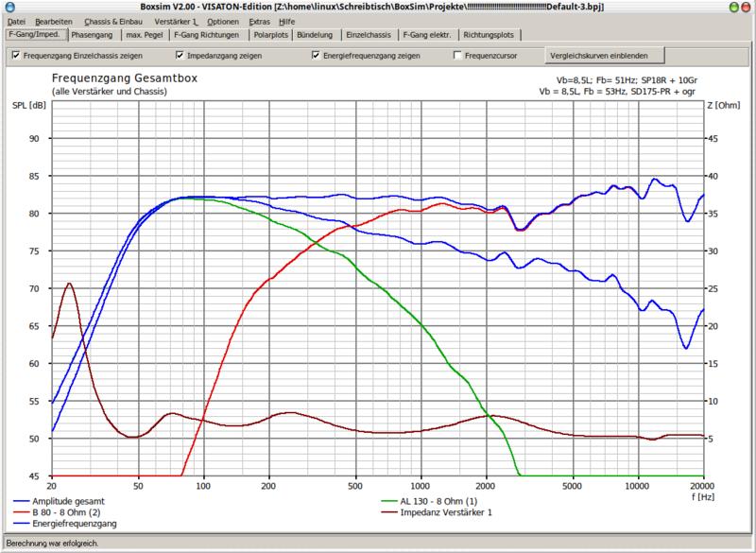Screen dimensions: 756x553
Task: Disable the Impedanzgang zeigen checkbox
Action: coord(180,56)
